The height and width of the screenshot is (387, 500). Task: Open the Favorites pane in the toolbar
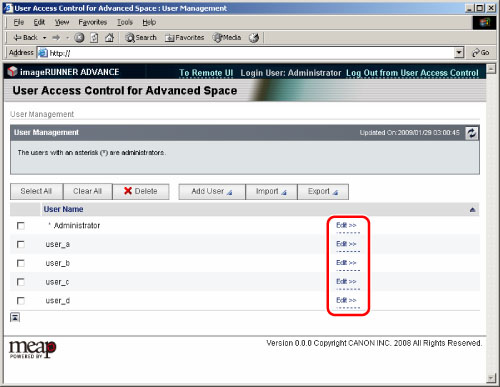coord(184,38)
